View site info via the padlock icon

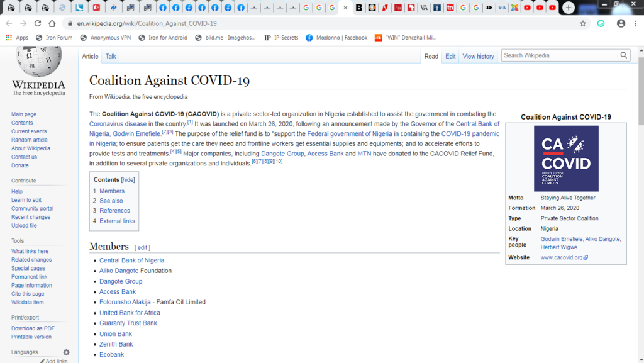tap(70, 23)
